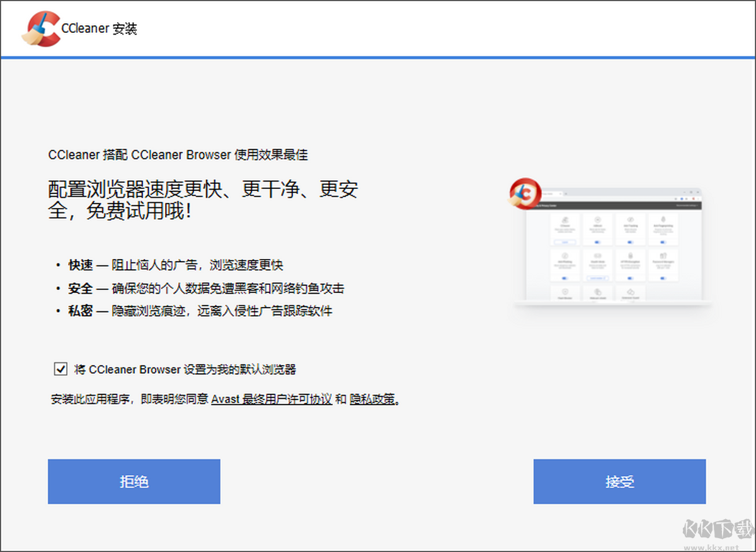Click the CCleaner Browser logo badge on preview

[x=525, y=193]
